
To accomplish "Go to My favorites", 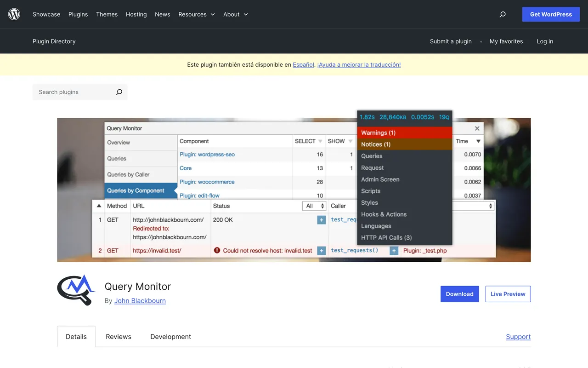I will [506, 41].
